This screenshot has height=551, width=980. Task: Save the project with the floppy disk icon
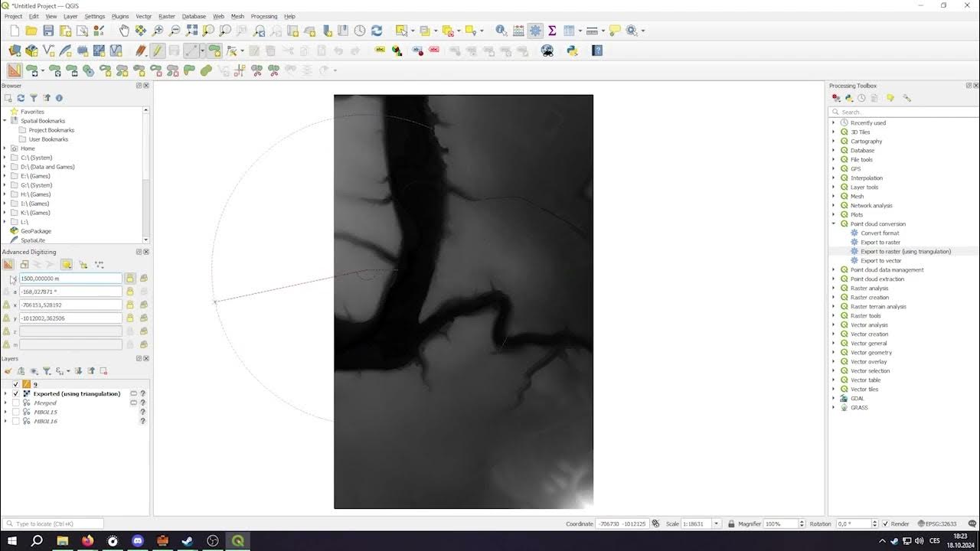pos(48,31)
